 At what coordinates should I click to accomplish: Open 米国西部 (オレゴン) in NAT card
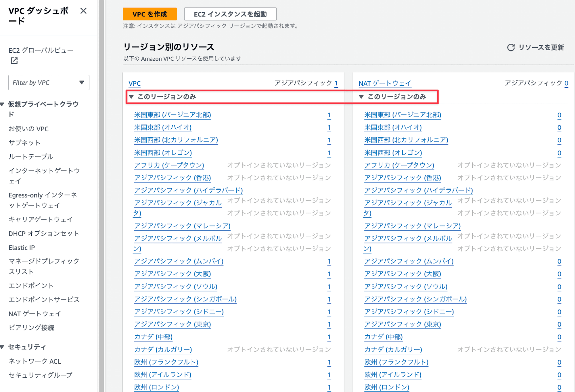[x=393, y=153]
